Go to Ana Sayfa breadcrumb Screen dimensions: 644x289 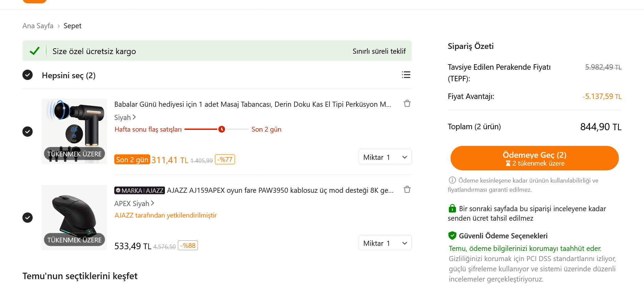tap(38, 26)
